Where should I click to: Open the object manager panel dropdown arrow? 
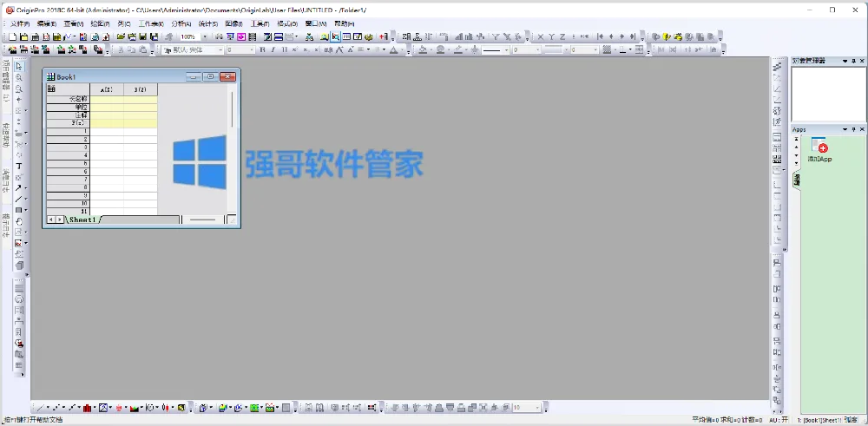point(845,61)
